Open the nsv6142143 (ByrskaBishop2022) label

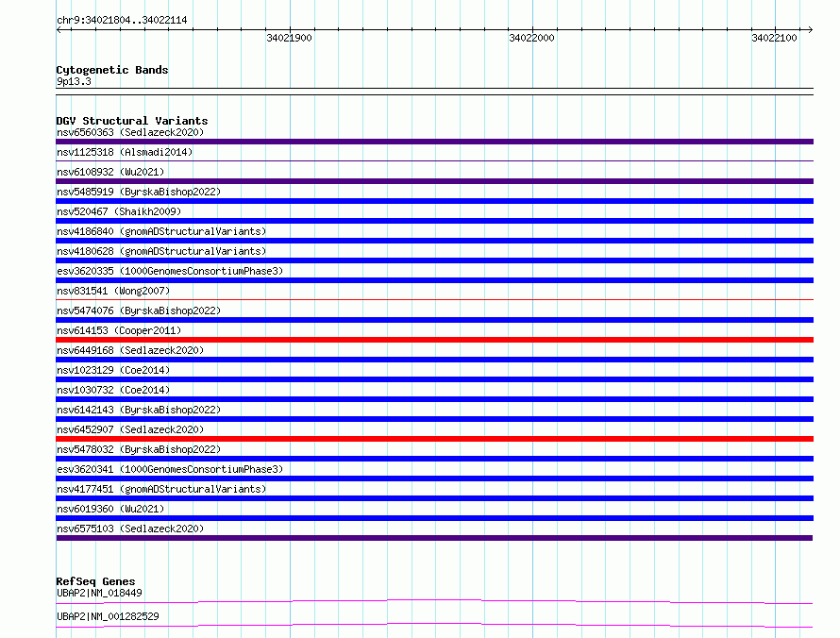coord(139,410)
